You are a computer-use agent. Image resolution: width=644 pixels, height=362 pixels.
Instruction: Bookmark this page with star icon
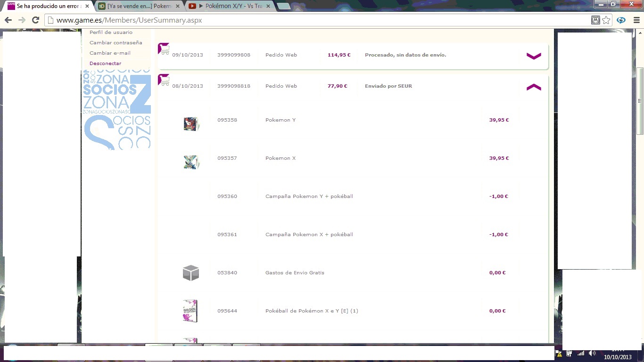coord(606,20)
